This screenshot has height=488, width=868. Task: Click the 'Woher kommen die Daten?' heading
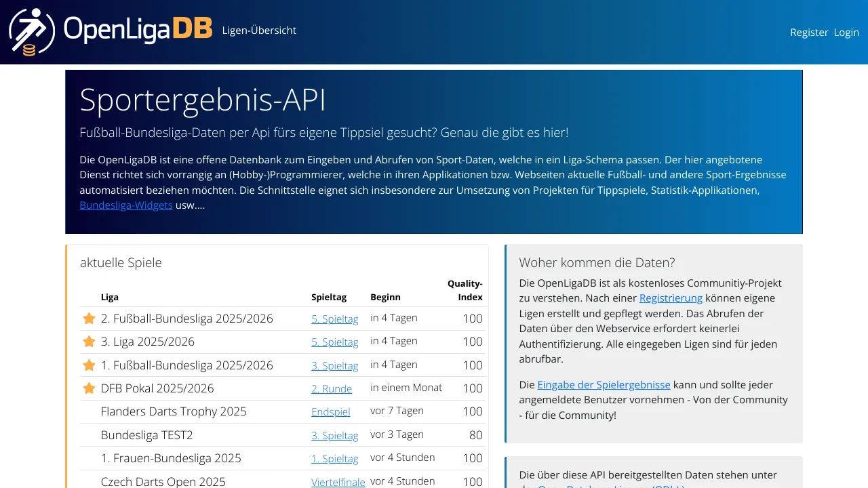[597, 262]
